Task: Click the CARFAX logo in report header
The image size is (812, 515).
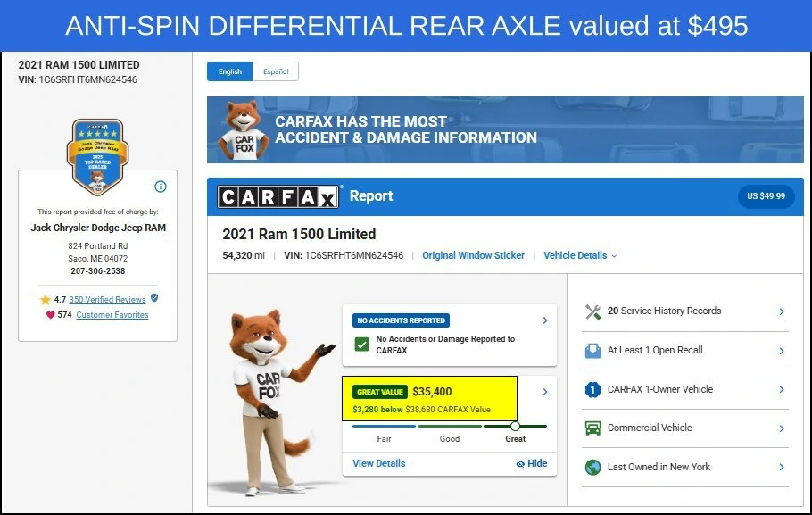Action: tap(278, 197)
